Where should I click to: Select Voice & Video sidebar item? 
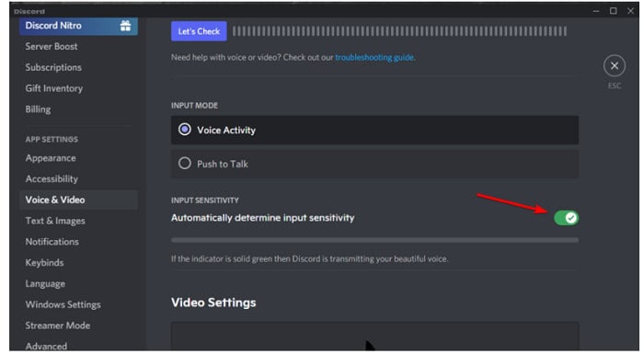(78, 200)
